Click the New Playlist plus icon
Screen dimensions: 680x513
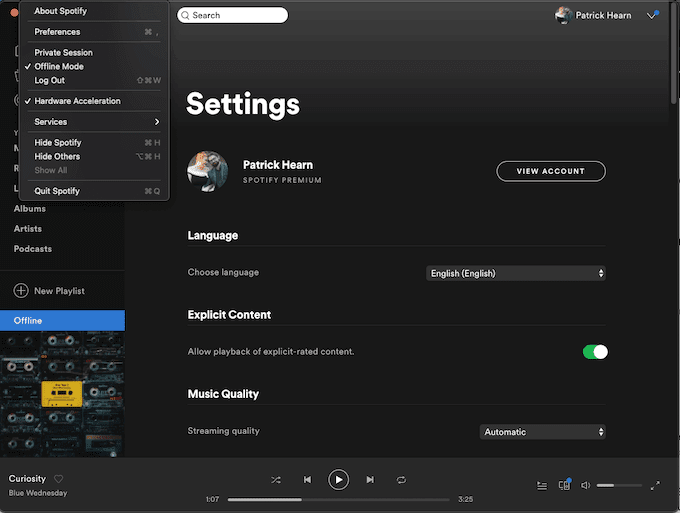click(21, 291)
